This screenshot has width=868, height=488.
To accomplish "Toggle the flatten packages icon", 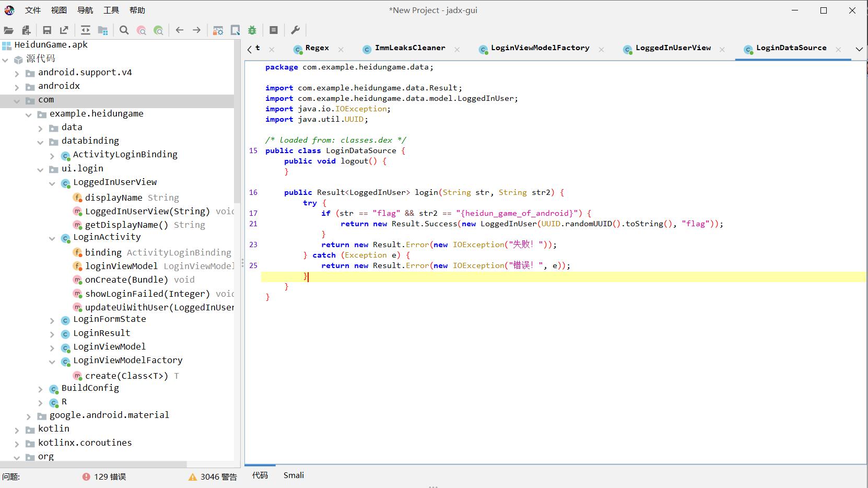I will tap(103, 30).
